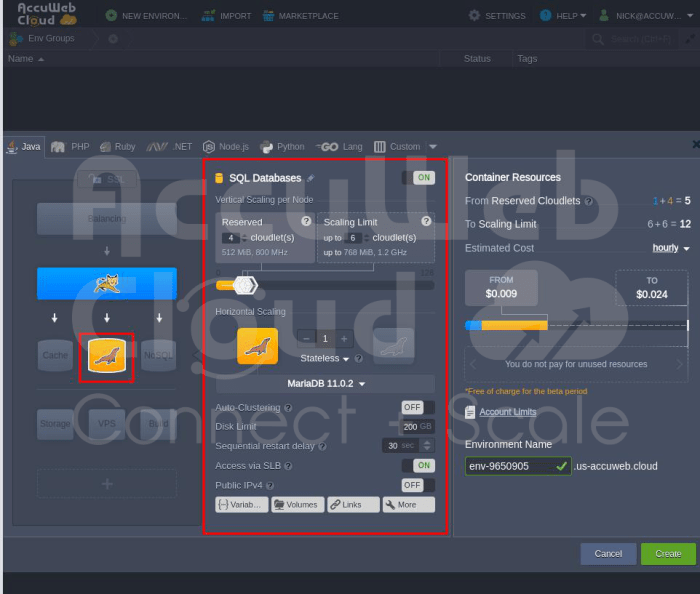Click the Volumes button

[297, 505]
